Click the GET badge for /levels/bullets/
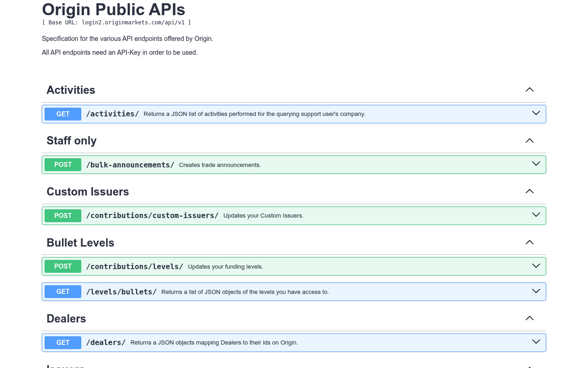The height and width of the screenshot is (368, 588). (x=63, y=292)
